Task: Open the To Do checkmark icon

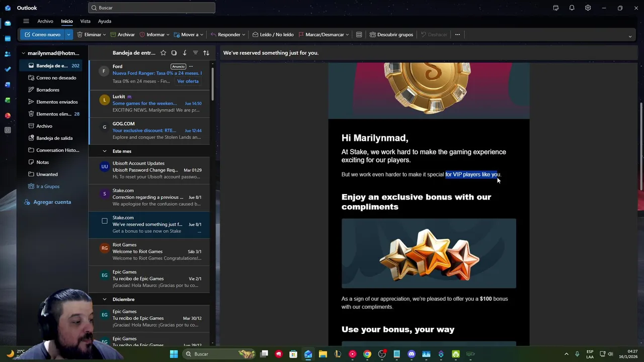Action: (8, 69)
